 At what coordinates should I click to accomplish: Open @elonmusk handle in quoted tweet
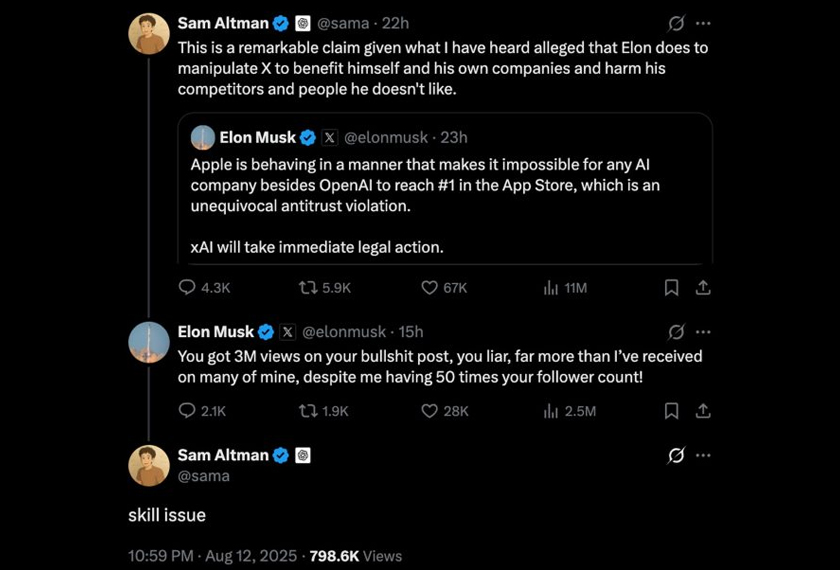pos(385,137)
